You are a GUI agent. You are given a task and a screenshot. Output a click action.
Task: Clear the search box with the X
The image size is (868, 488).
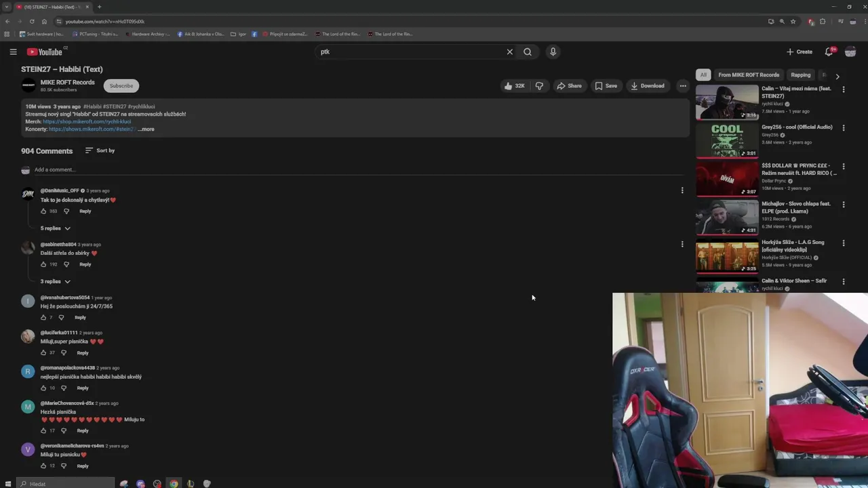click(x=510, y=52)
